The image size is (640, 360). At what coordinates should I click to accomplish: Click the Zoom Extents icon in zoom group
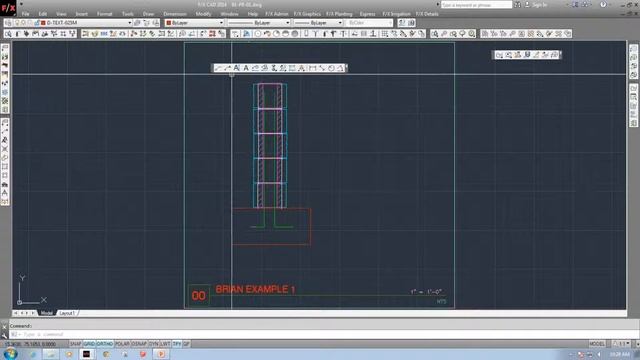(x=472, y=34)
